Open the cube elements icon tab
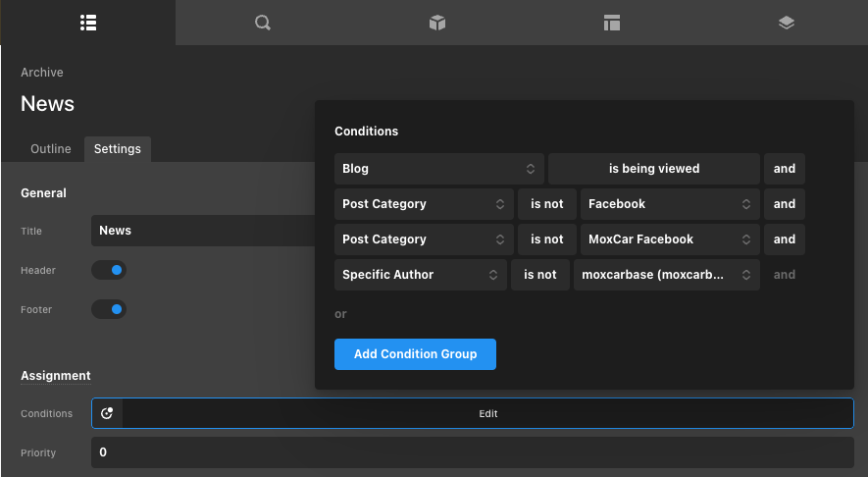 click(437, 22)
